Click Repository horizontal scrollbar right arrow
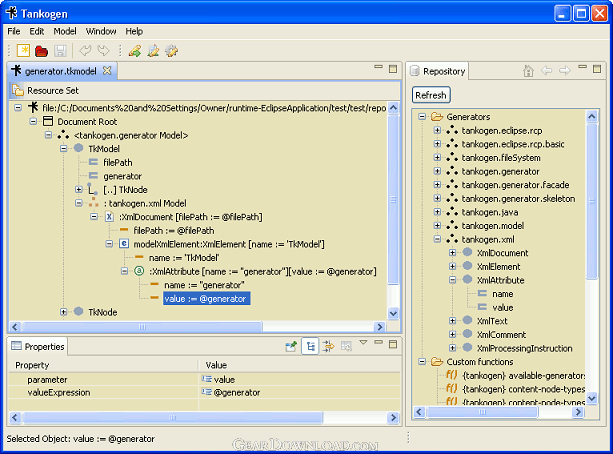 click(578, 411)
